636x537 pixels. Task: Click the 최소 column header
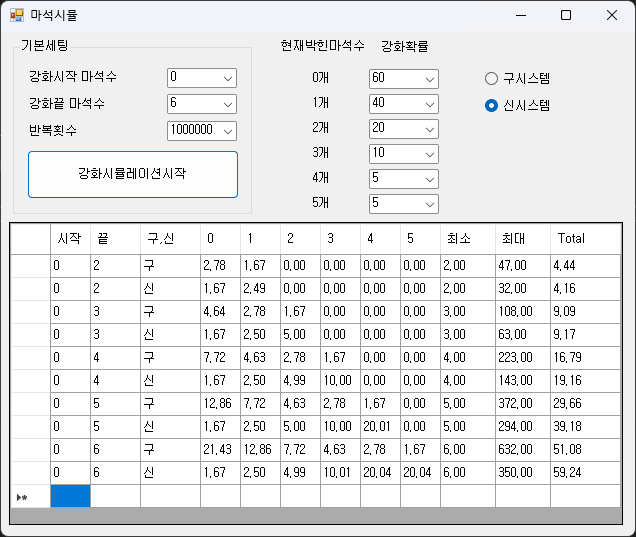pyautogui.click(x=468, y=238)
